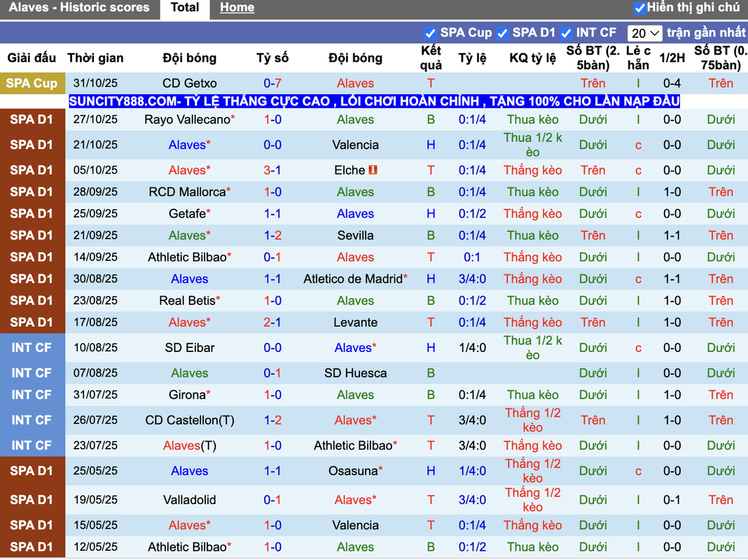Open the SUNCITY888.COM advertisement banner

click(375, 101)
